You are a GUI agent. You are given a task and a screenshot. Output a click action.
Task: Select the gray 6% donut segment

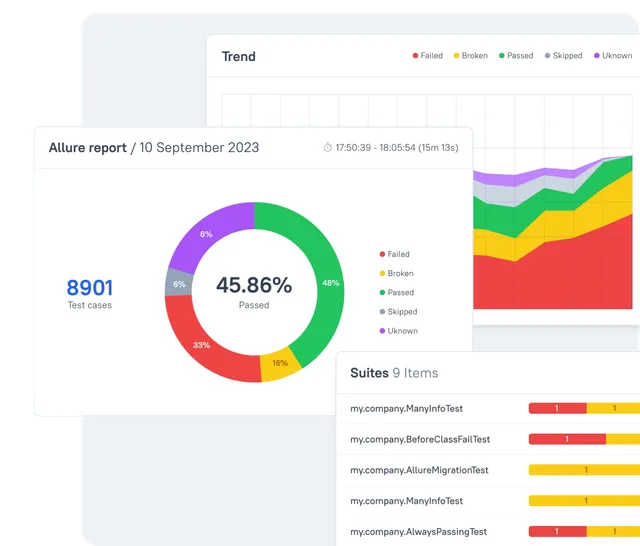point(179,284)
